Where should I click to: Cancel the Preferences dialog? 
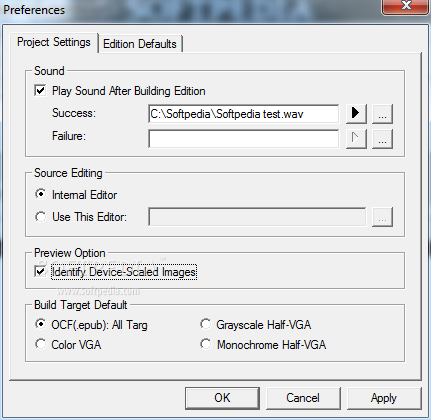click(303, 398)
